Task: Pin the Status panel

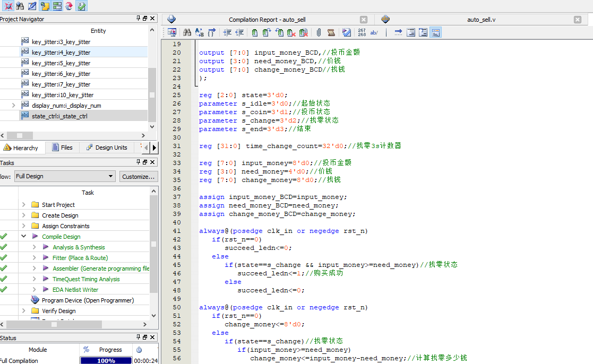Action: (138, 337)
